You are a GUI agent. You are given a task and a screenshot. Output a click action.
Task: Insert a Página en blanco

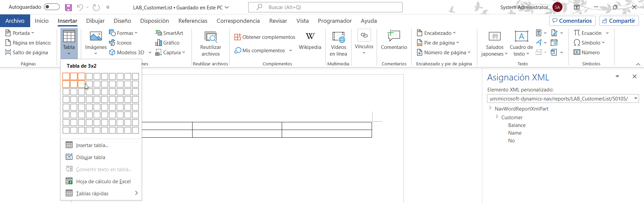pyautogui.click(x=28, y=43)
